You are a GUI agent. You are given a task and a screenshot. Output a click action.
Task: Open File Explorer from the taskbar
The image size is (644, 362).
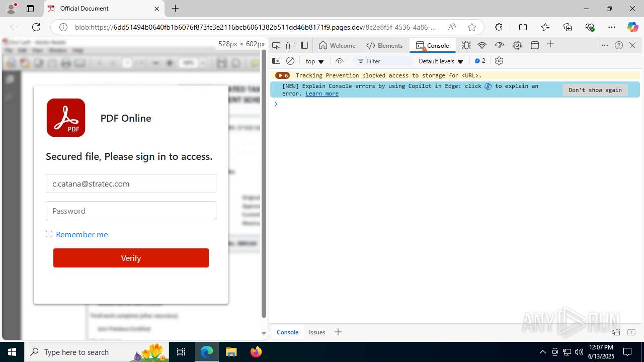[231, 352]
